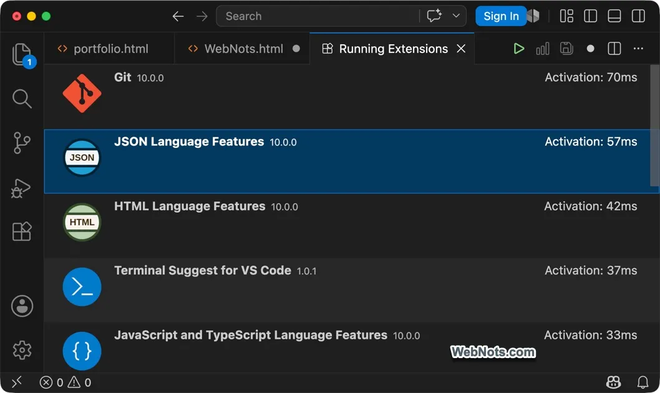Expand the chat dropdown chevron

coord(456,16)
